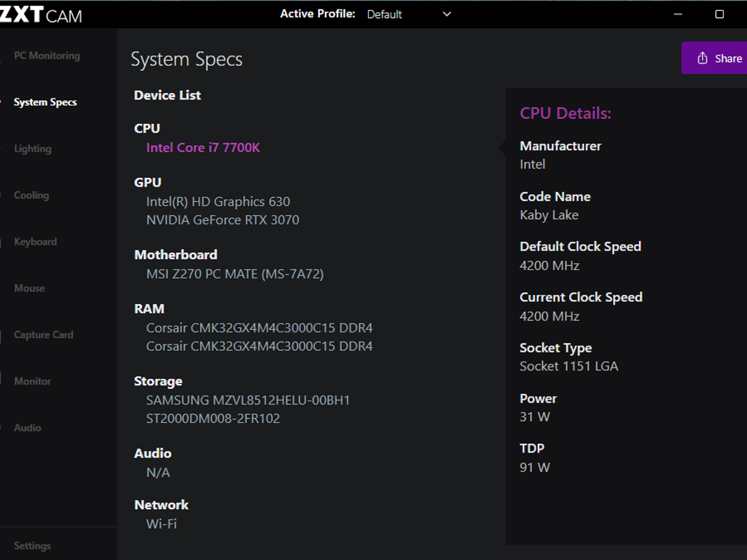Select the second Corsair CMK32GX4M4C3000C15 RAM entry
This screenshot has height=560, width=747.
tap(259, 346)
